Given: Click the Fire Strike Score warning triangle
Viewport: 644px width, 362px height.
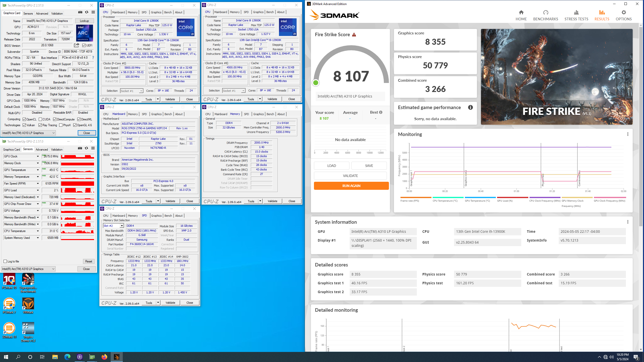Looking at the screenshot, I should click(x=354, y=35).
